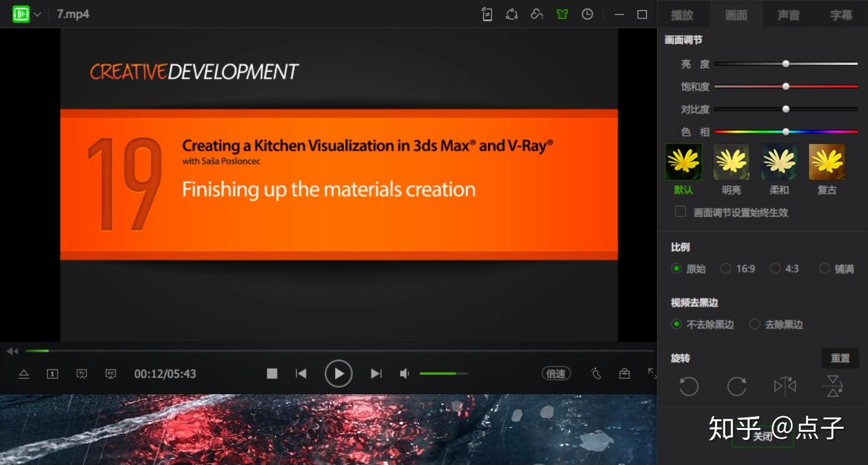Skip to the next video
This screenshot has width=868, height=465.
(376, 374)
